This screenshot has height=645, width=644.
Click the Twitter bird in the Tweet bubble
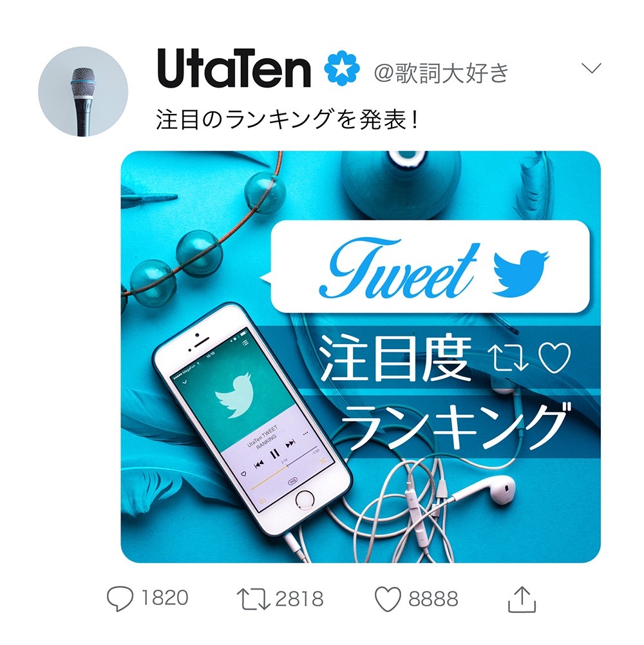[x=520, y=273]
